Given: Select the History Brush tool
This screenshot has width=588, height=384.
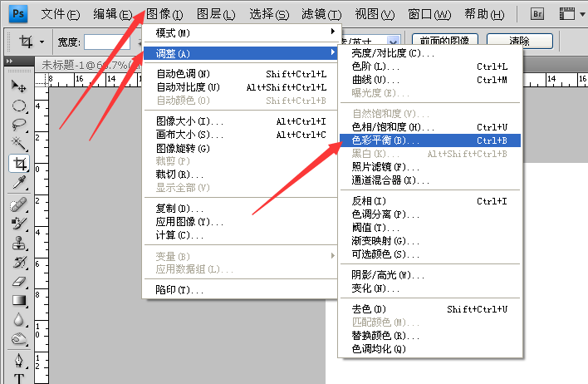Looking at the screenshot, I should point(19,262).
